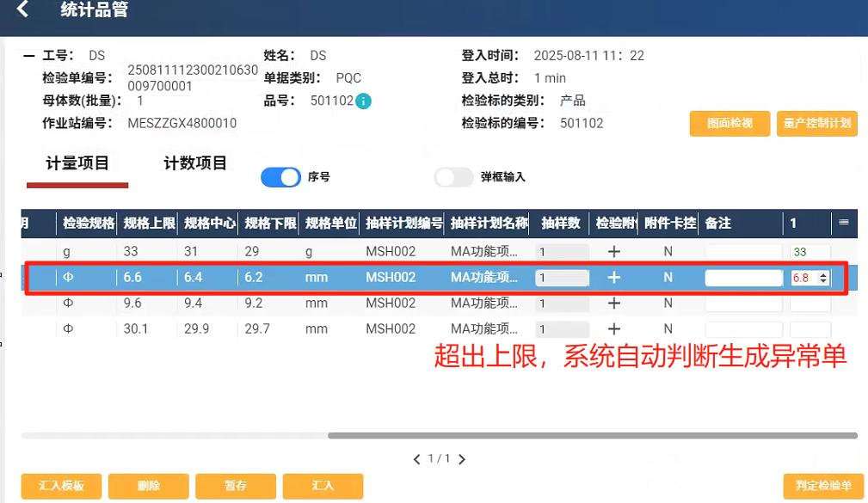This screenshot has height=503, width=868.
Task: Add attachment with plus in the 9.6 row
Action: [x=614, y=304]
